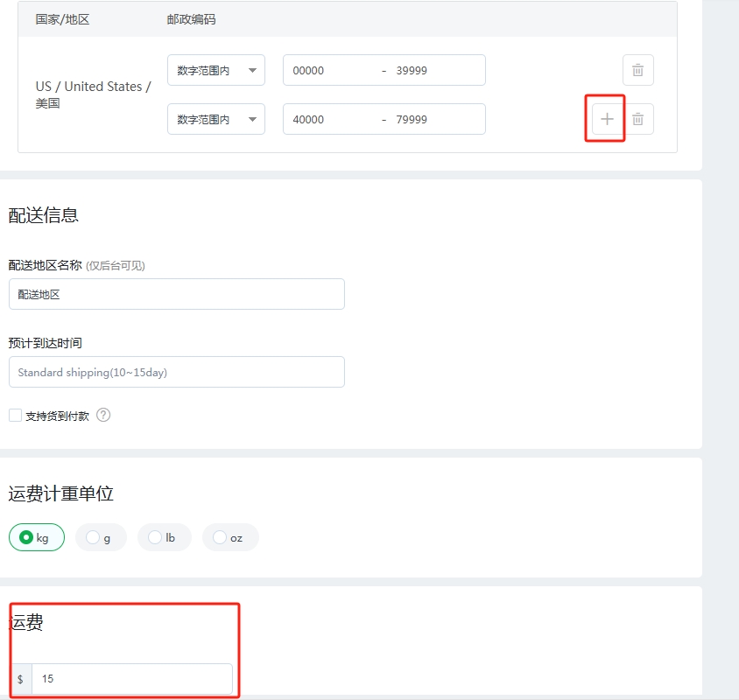
Task: Click the 邮政编码 column header
Action: click(191, 19)
